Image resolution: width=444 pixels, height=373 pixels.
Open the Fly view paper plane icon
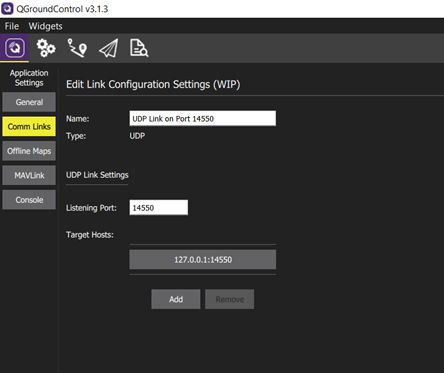click(x=109, y=48)
